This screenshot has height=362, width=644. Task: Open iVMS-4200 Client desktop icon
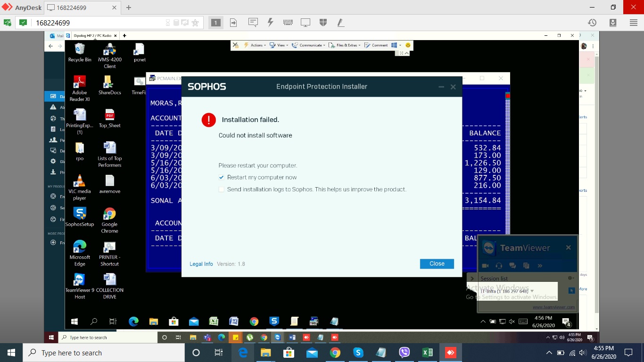(110, 56)
